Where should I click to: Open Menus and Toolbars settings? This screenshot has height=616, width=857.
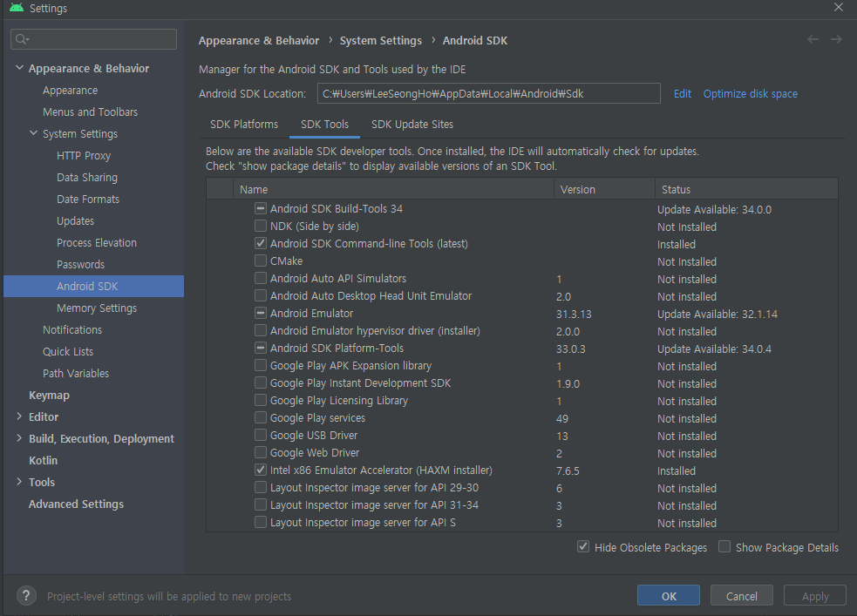point(90,112)
